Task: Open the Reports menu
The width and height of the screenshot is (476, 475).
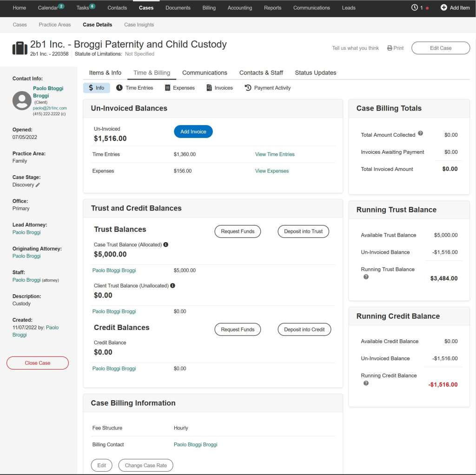Action: point(273,7)
